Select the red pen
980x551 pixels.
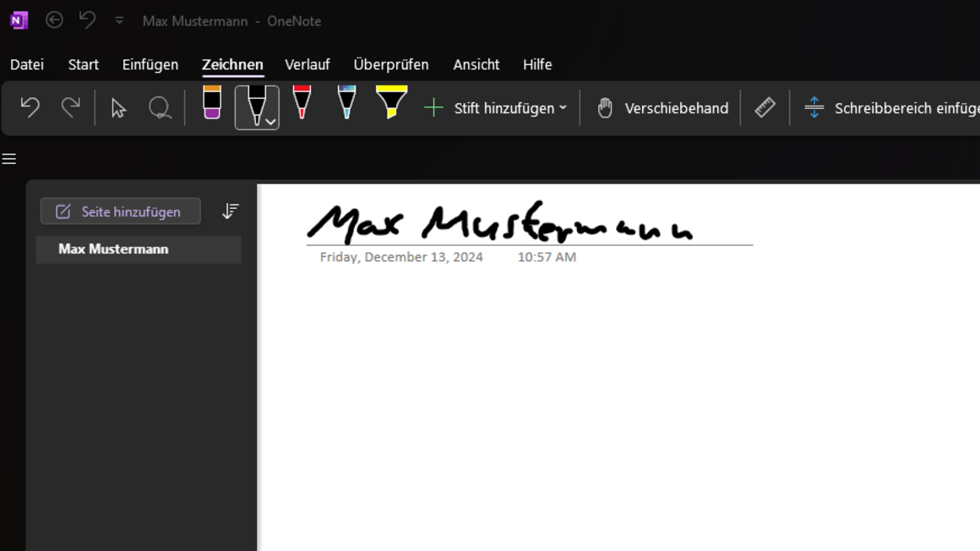(302, 102)
